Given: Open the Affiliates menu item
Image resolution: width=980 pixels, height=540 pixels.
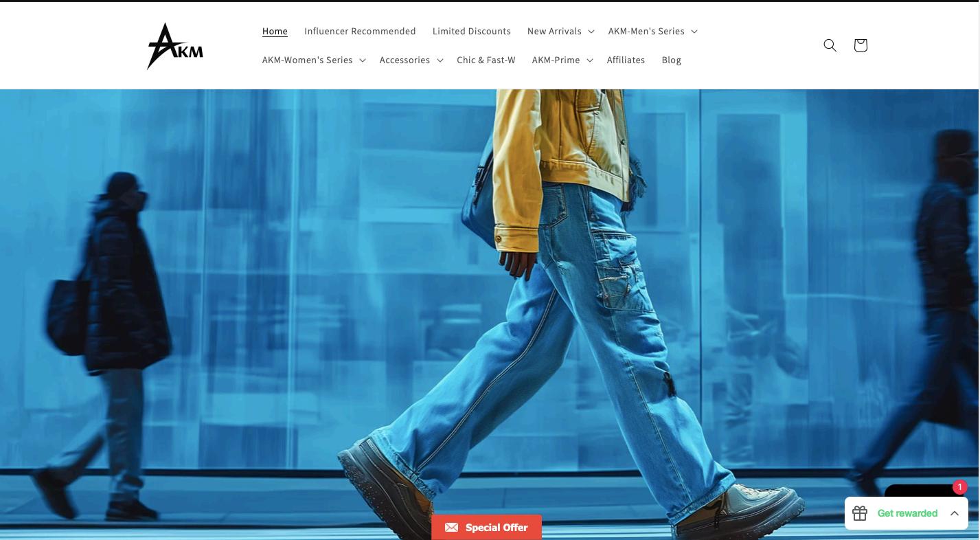Looking at the screenshot, I should (x=626, y=60).
